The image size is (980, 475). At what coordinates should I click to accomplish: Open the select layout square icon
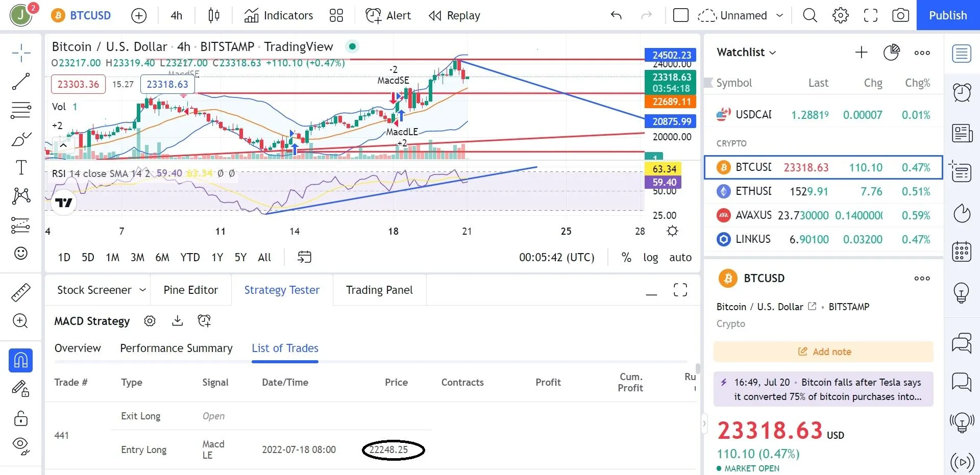click(681, 16)
